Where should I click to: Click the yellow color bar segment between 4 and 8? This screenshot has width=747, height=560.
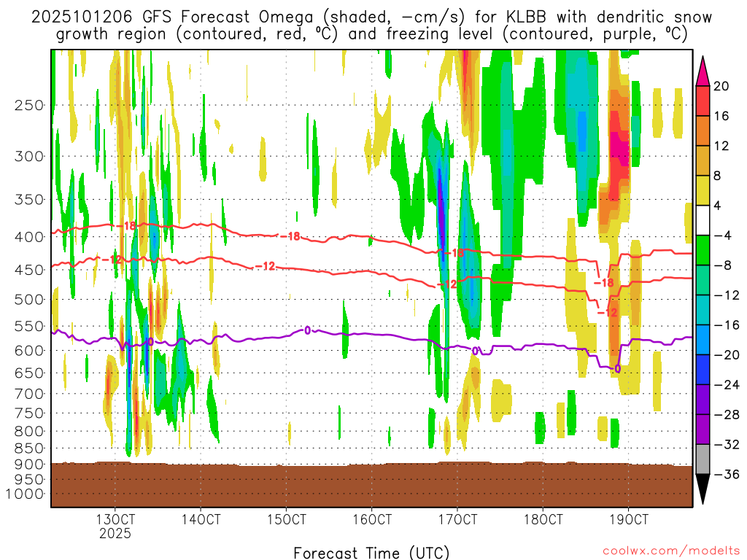(x=703, y=190)
